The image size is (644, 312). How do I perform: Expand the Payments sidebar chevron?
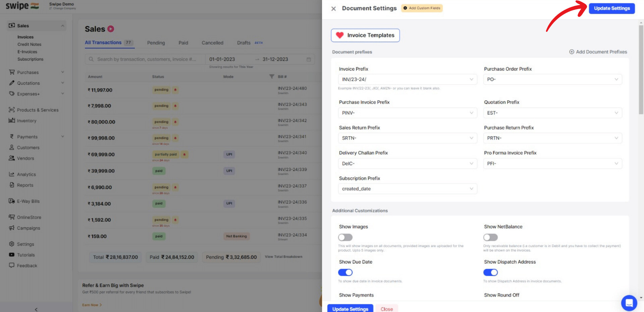62,137
